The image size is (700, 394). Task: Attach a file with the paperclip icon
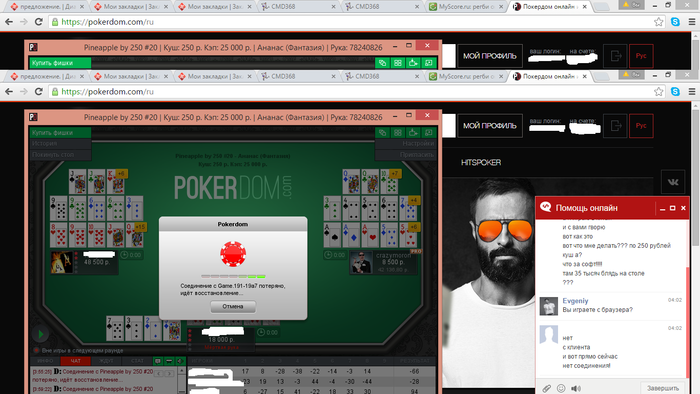tap(546, 388)
